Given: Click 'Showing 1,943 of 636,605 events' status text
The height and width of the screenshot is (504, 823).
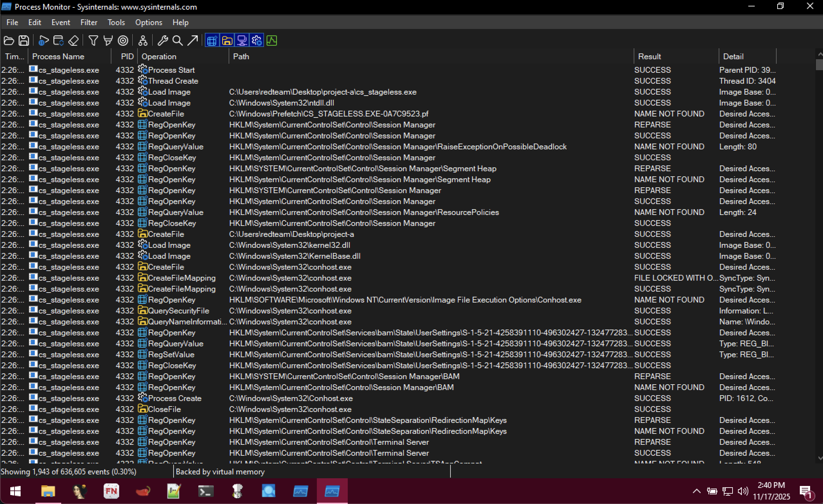Looking at the screenshot, I should [x=69, y=471].
